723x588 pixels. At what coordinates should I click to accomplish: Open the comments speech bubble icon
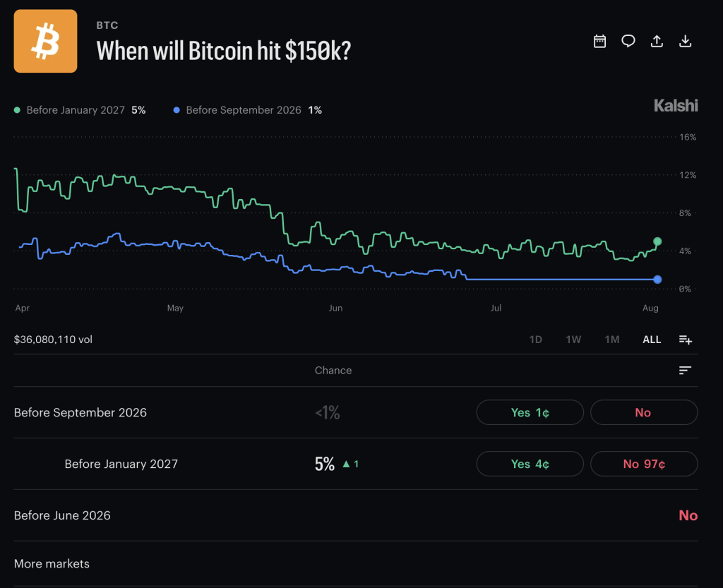(628, 41)
